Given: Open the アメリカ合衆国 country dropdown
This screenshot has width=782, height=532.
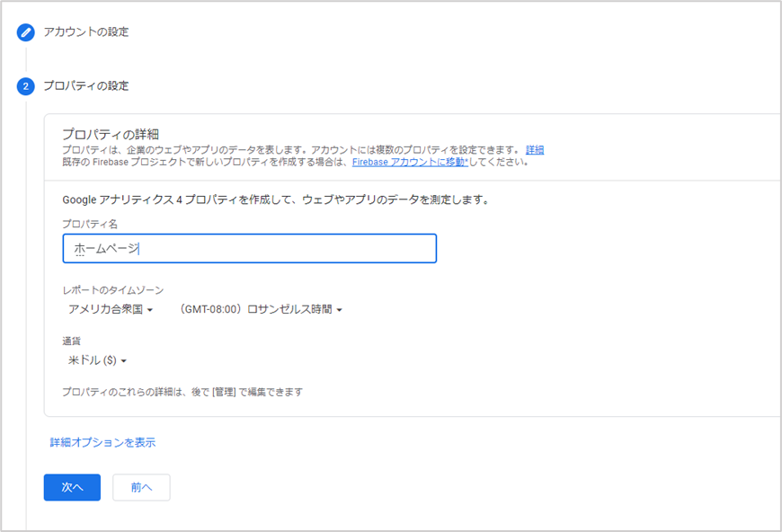Looking at the screenshot, I should pos(111,309).
